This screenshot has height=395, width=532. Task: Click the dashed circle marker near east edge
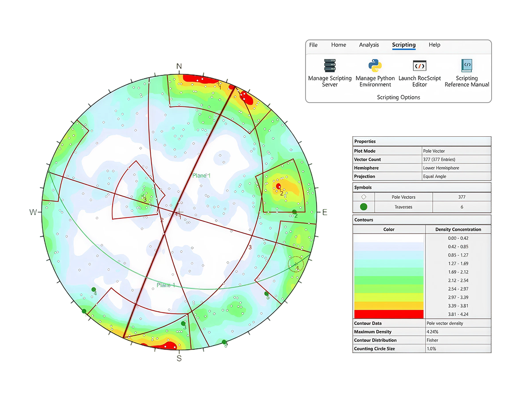click(x=296, y=265)
